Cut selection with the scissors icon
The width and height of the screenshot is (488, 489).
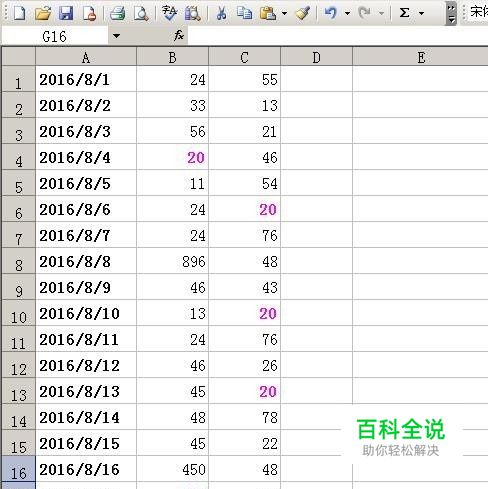coord(221,13)
